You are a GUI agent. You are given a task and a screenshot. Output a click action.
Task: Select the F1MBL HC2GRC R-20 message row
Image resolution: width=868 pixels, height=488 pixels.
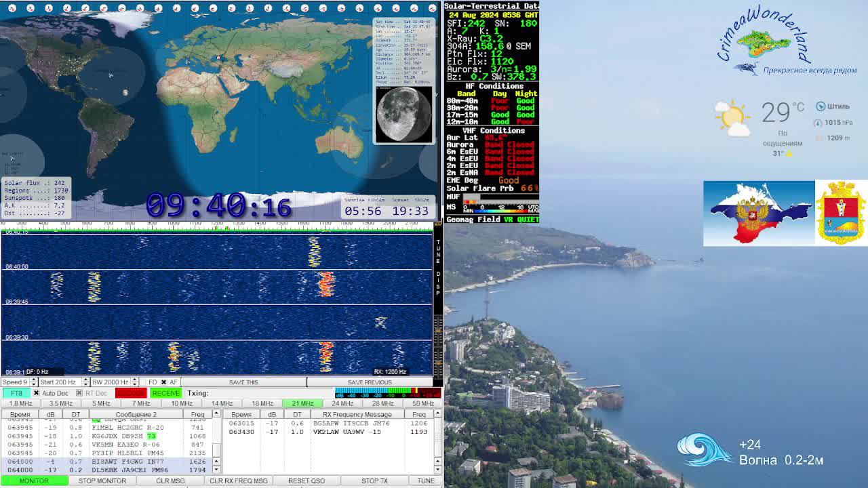pos(107,428)
